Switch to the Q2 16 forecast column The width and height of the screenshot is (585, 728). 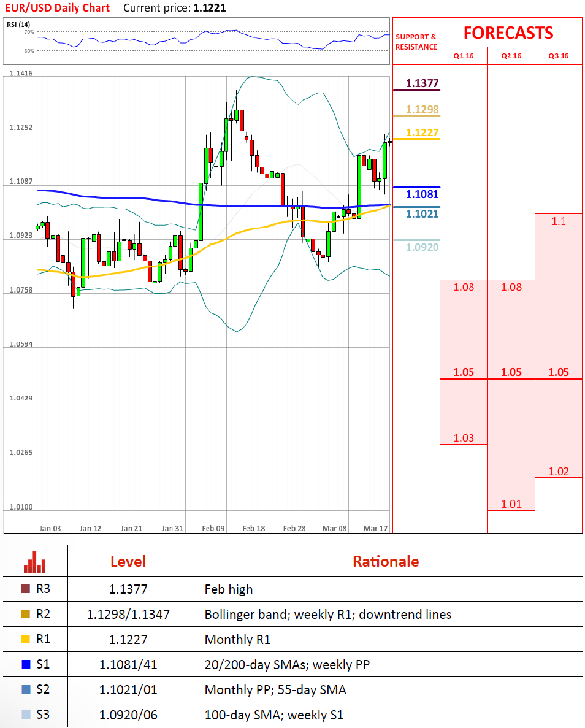click(x=511, y=56)
